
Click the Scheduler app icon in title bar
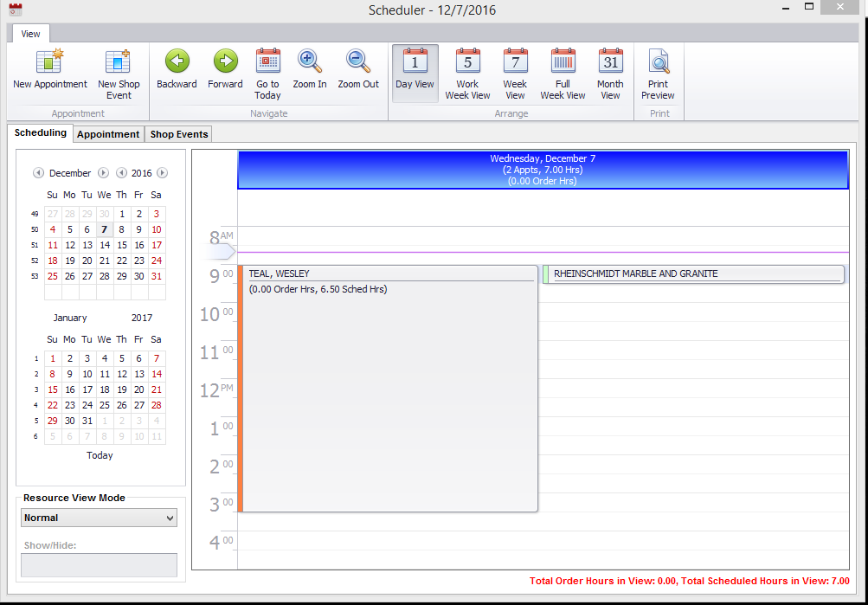[x=16, y=9]
